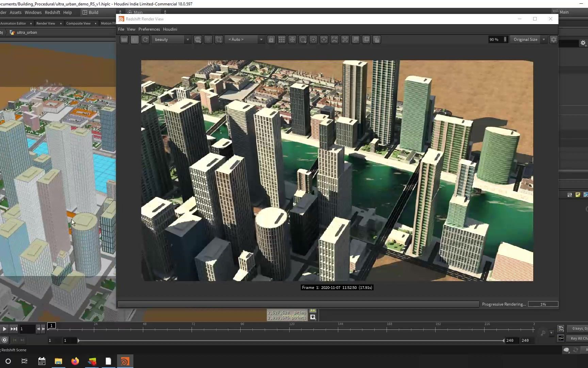Click the copy snapshots icon

tap(377, 40)
